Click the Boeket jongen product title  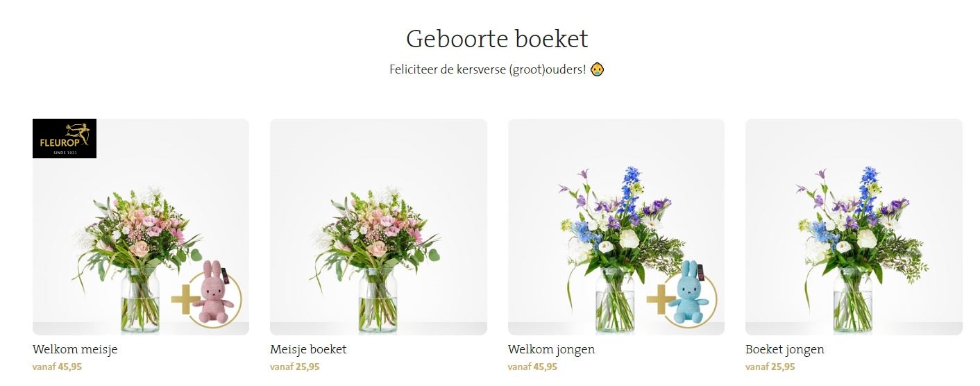(x=785, y=349)
